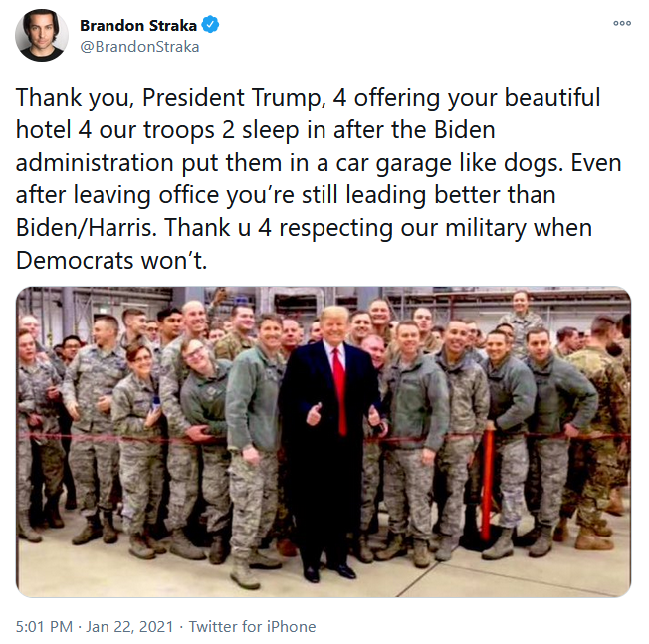
Task: Click the blue verified badge icon
Action: click(210, 25)
